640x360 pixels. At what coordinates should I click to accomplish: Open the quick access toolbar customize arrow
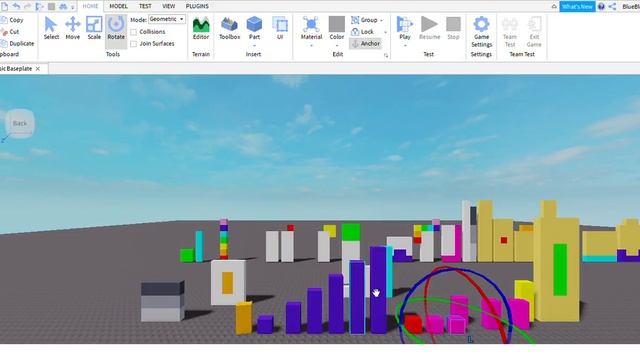73,7
